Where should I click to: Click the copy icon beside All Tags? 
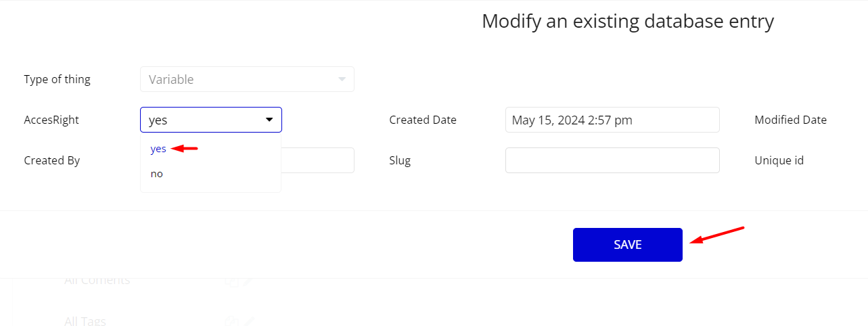coord(232,321)
